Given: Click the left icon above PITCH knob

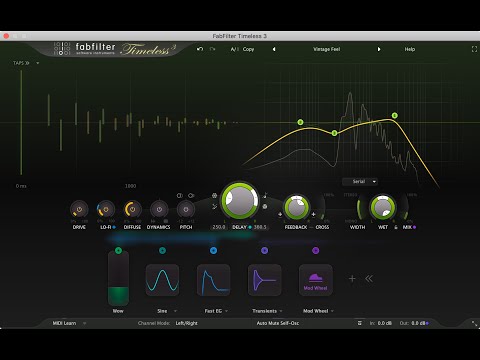Looking at the screenshot, I should pyautogui.click(x=180, y=195).
